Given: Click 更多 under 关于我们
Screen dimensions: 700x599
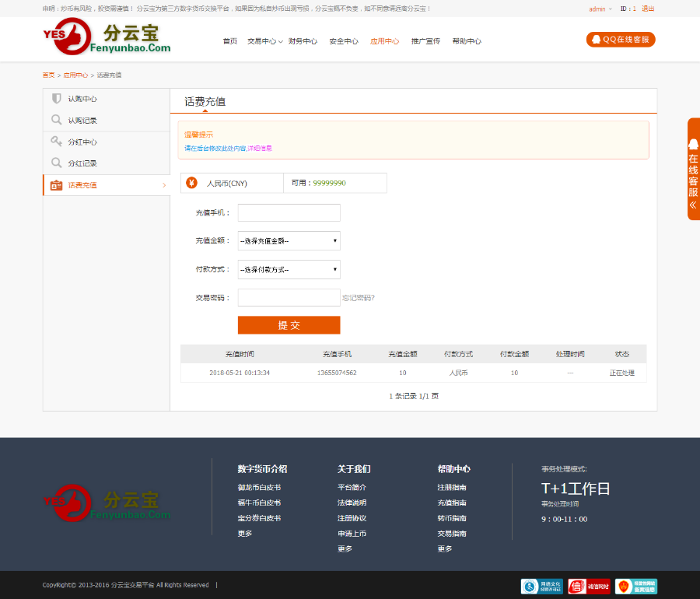Looking at the screenshot, I should (x=345, y=548).
